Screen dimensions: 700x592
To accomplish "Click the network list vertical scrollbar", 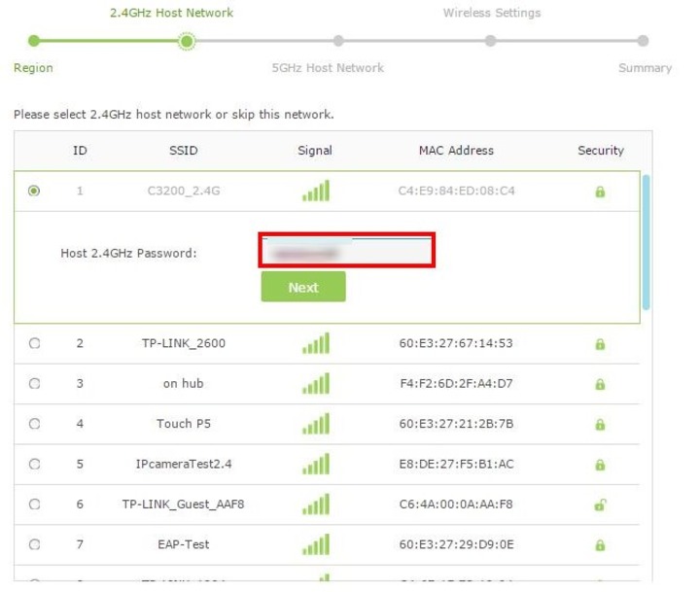I will coord(646,242).
